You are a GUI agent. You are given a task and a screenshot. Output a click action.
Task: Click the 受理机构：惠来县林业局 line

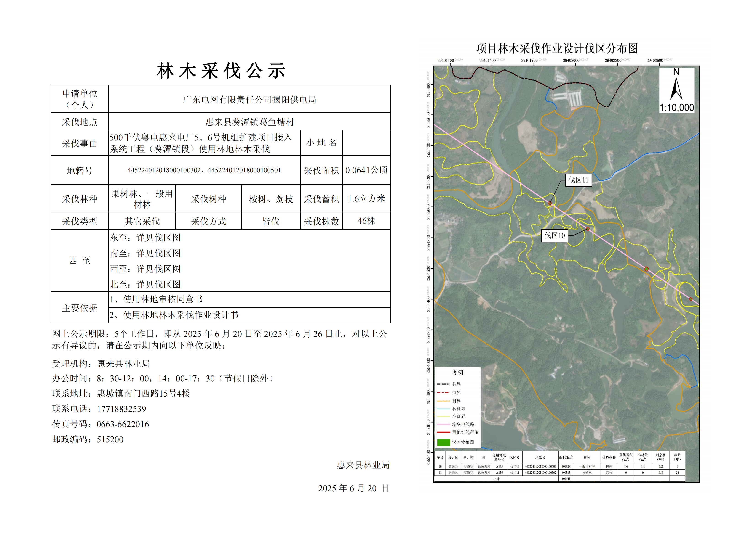(101, 364)
